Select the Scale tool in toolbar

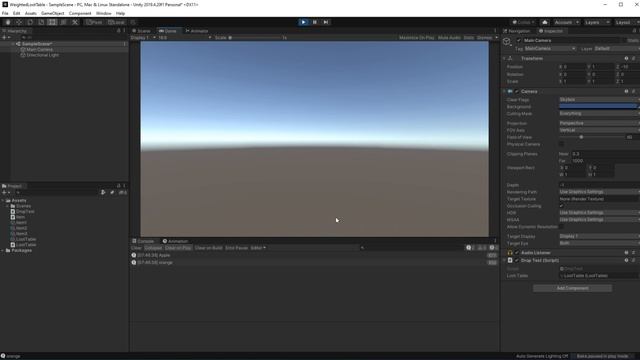click(x=41, y=22)
